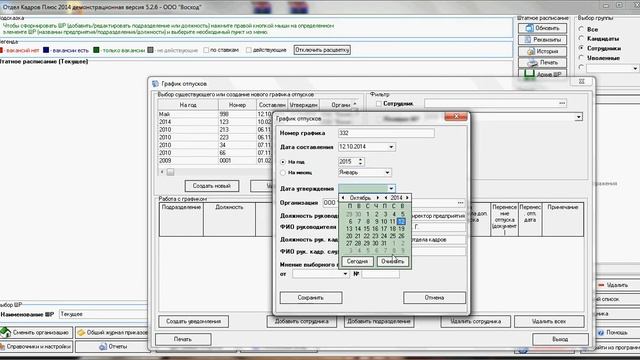
Task: Click the 2015 year spinner arrows
Action: pos(360,162)
